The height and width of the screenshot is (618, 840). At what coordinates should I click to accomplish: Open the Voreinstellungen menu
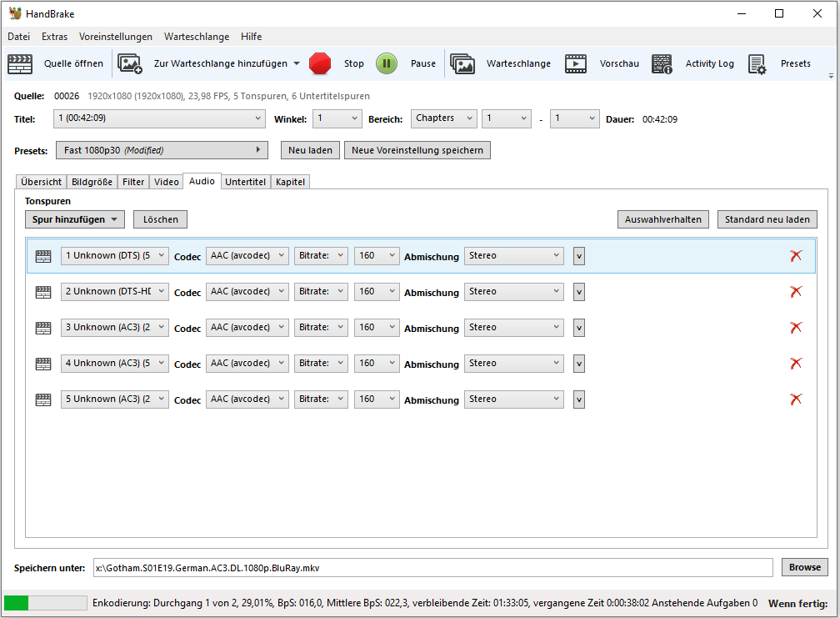(116, 37)
